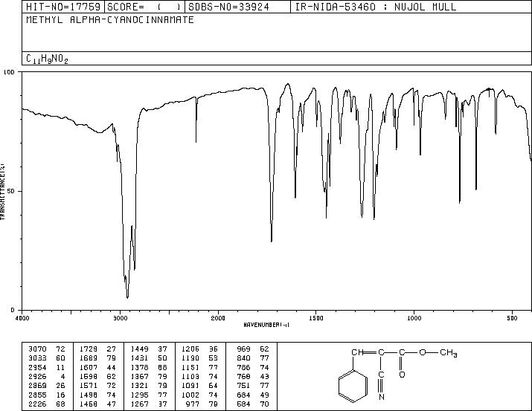Click the C11H9NO2 molecular formula

click(x=47, y=59)
